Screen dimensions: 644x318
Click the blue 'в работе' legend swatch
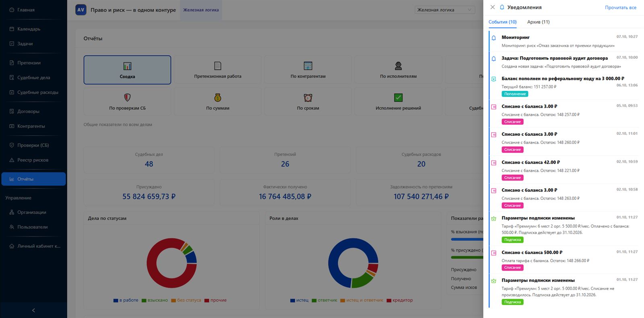(x=116, y=301)
